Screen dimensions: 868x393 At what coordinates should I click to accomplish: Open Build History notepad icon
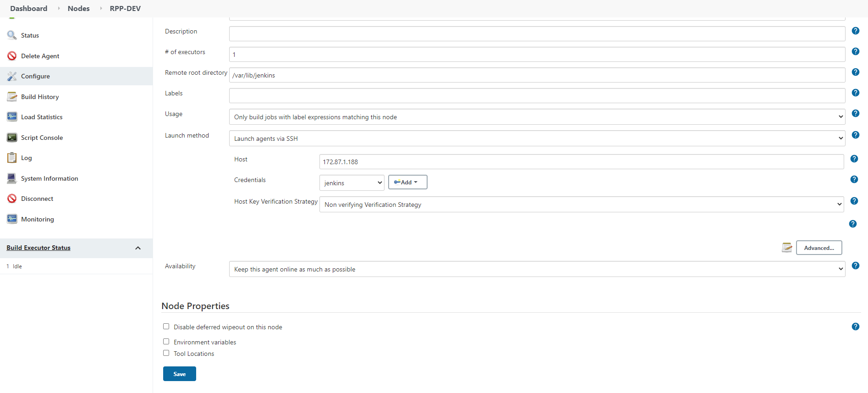click(x=12, y=97)
